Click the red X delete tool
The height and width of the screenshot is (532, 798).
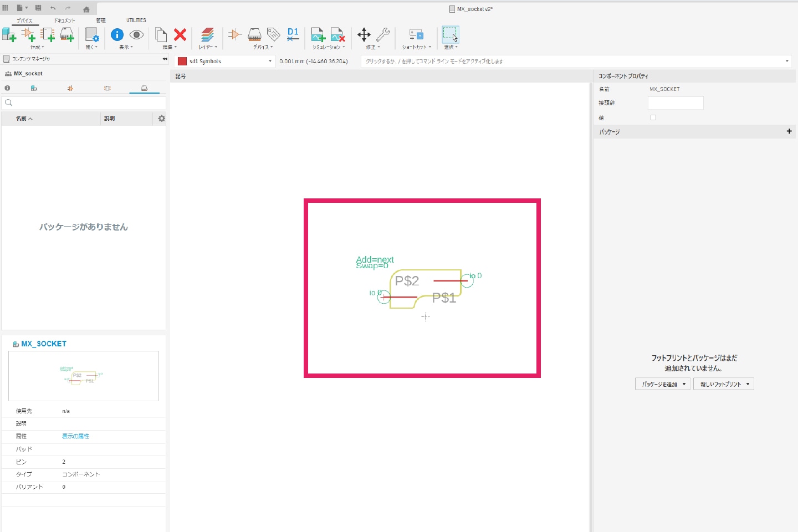pyautogui.click(x=180, y=35)
